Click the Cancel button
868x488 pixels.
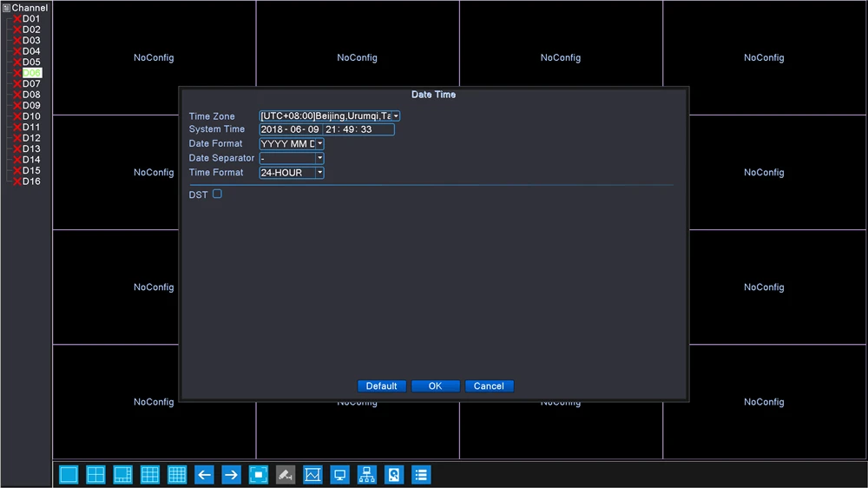click(489, 386)
